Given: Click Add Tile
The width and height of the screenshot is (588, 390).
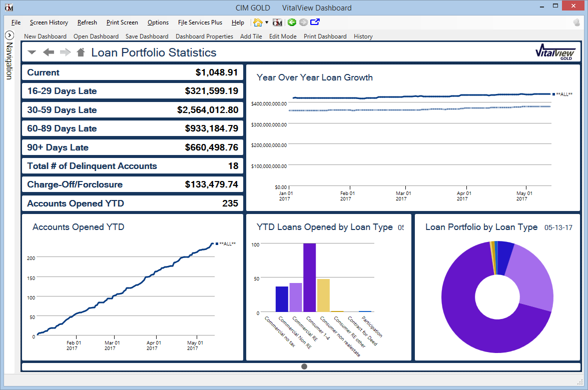Looking at the screenshot, I should click(251, 36).
